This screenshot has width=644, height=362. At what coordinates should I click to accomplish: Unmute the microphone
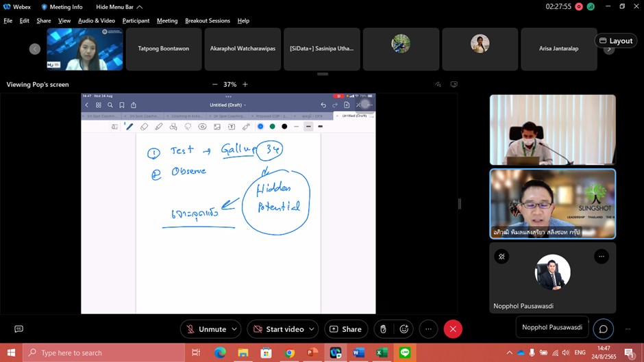coord(206,329)
